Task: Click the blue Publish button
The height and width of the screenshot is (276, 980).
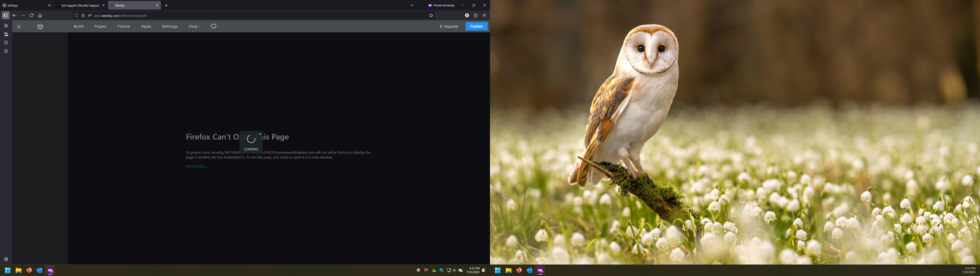Action: pos(476,26)
